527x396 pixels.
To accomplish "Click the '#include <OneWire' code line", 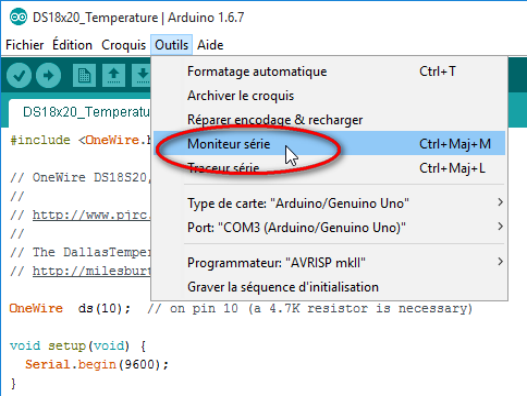I will point(80,140).
